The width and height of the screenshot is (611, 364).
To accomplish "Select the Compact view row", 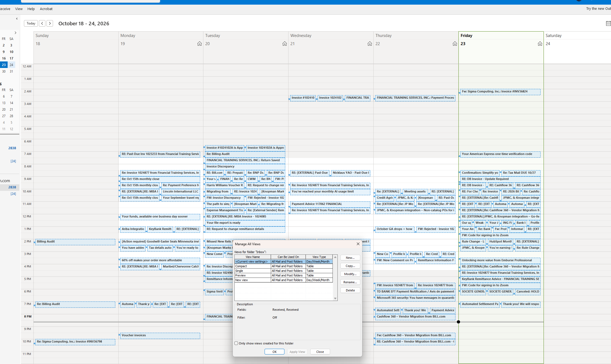I will (x=284, y=266).
